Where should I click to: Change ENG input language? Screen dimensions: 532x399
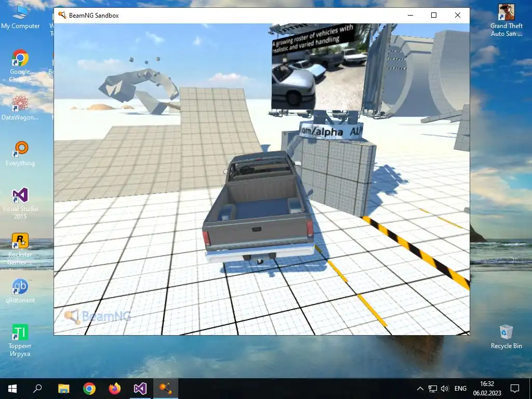point(460,389)
